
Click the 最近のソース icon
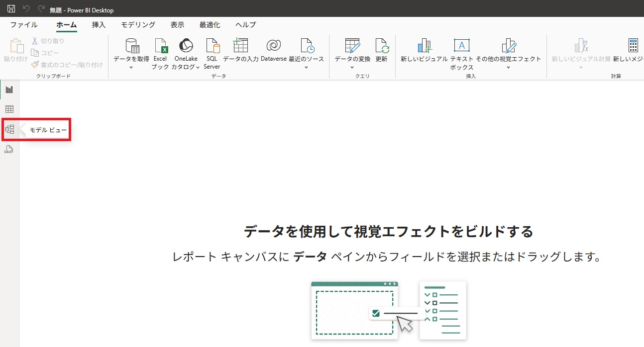coord(307,46)
